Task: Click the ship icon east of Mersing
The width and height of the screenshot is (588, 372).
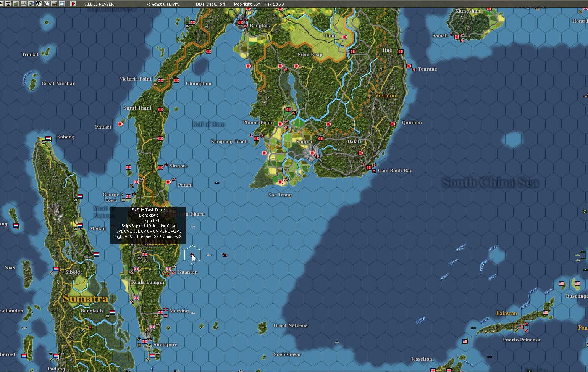Action: click(x=192, y=313)
